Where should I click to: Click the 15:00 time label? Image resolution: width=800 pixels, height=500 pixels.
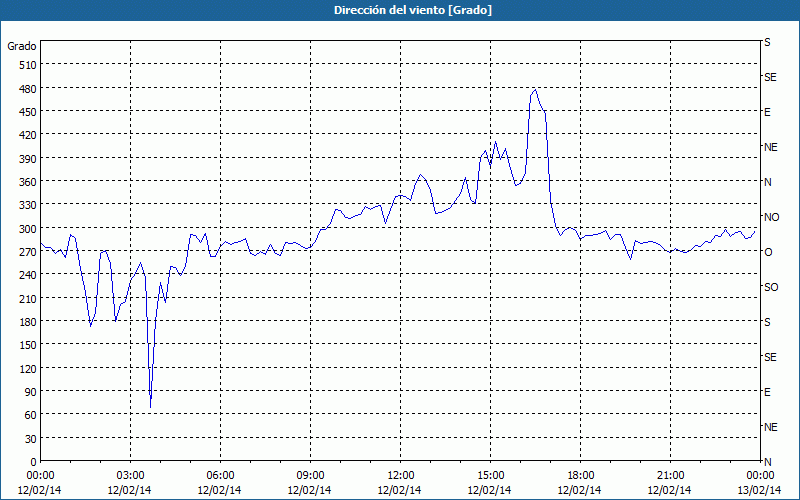490,476
